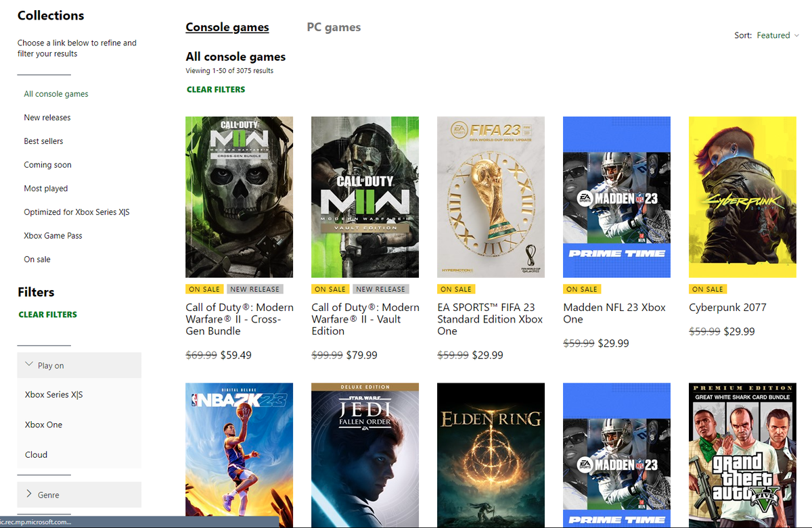Viewport: 812px width, 528px height.
Task: Open the Most played collection
Action: [x=46, y=189]
